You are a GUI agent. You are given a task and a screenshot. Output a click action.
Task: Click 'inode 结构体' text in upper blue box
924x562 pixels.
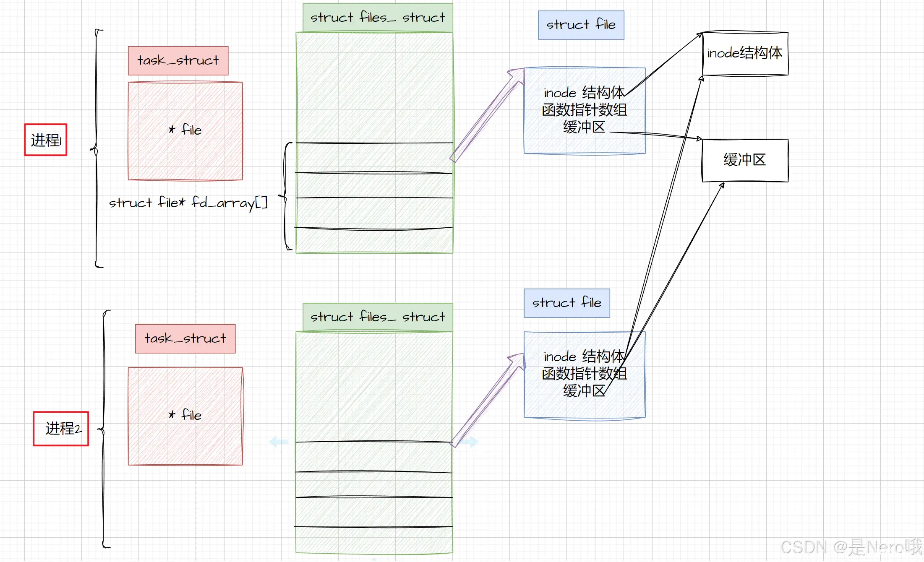click(x=585, y=93)
